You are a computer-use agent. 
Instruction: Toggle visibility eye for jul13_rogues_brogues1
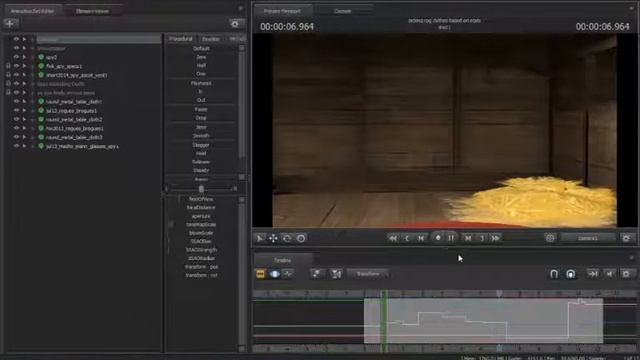tap(16, 110)
